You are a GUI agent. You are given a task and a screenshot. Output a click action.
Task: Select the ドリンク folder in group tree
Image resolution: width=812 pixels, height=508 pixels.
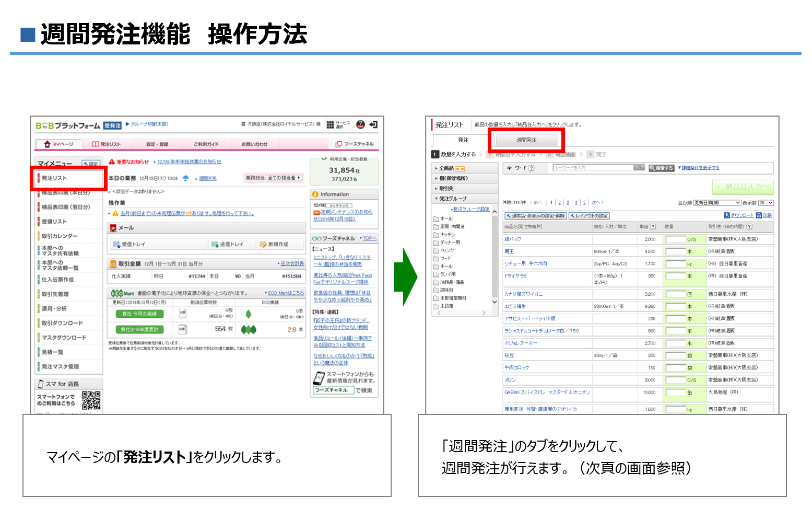pos(447,250)
